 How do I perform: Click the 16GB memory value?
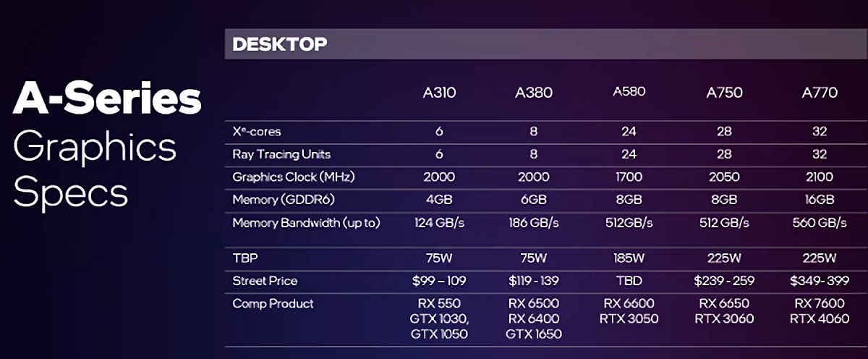820,200
